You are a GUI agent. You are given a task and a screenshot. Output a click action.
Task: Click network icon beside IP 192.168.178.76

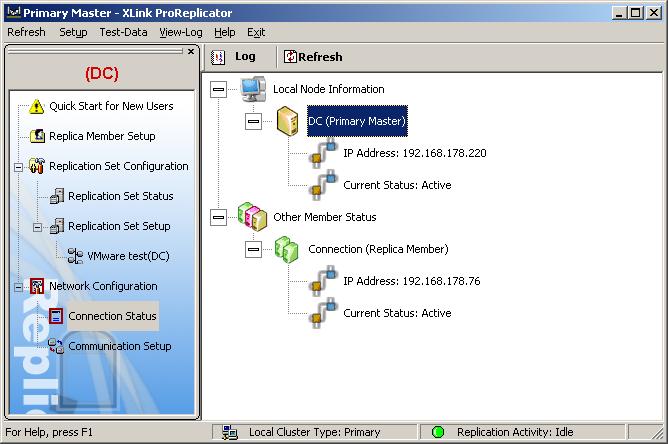point(323,280)
